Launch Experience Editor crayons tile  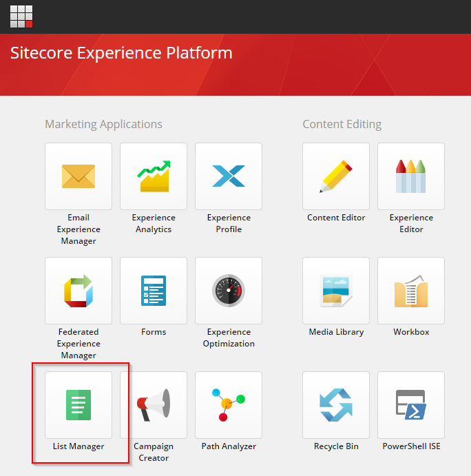click(411, 176)
